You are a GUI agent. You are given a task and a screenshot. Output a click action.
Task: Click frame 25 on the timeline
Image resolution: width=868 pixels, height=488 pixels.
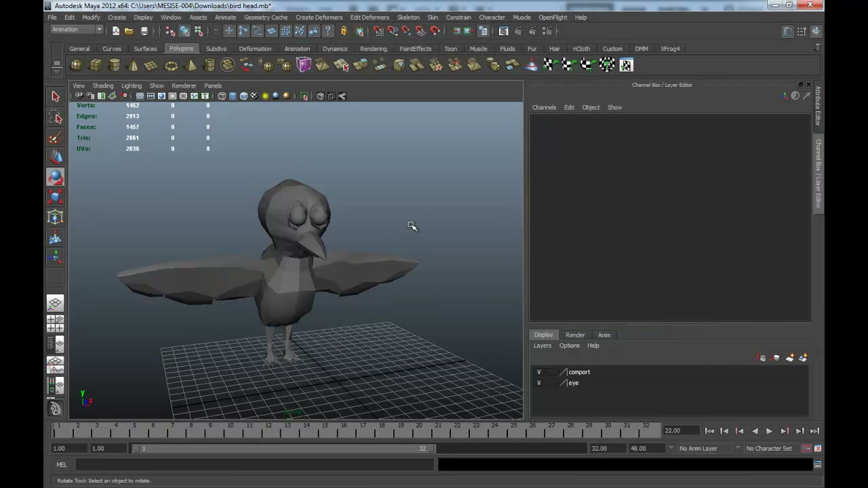514,430
